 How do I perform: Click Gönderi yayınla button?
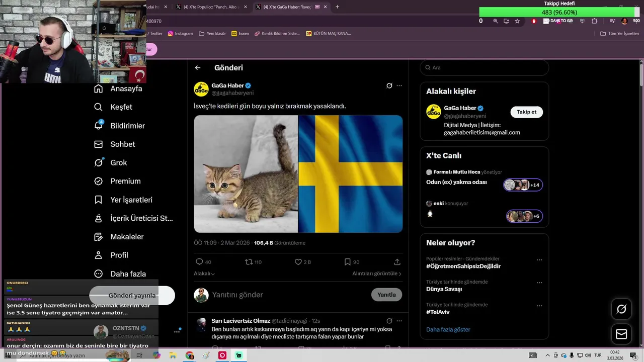132,296
